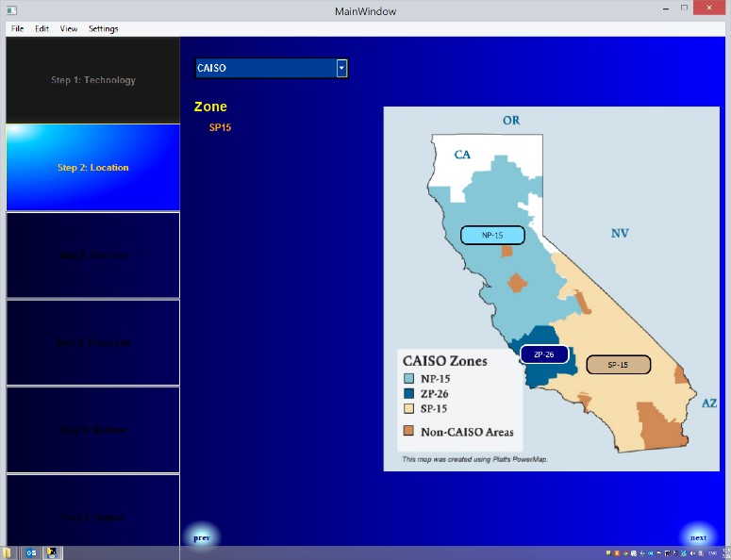Click the Non-CAISO Areas legend swatch
The width and height of the screenshot is (731, 560).
[x=408, y=431]
